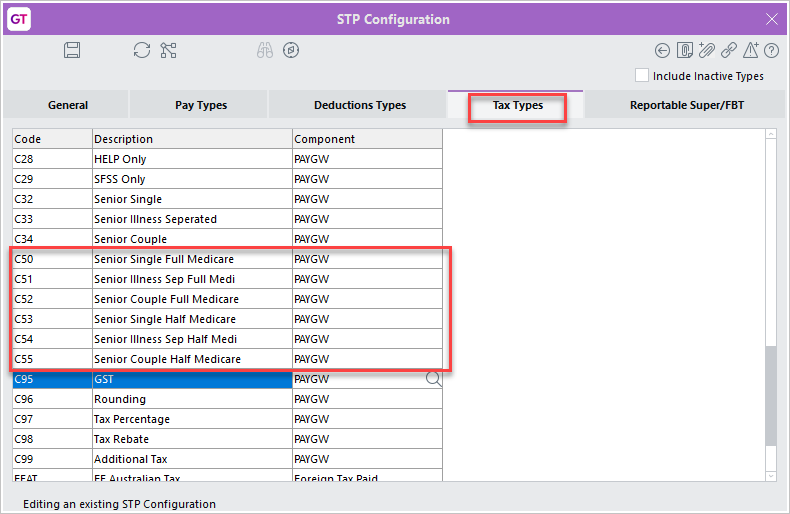Image resolution: width=790 pixels, height=514 pixels.
Task: Switch to the General tab
Action: pyautogui.click(x=67, y=105)
